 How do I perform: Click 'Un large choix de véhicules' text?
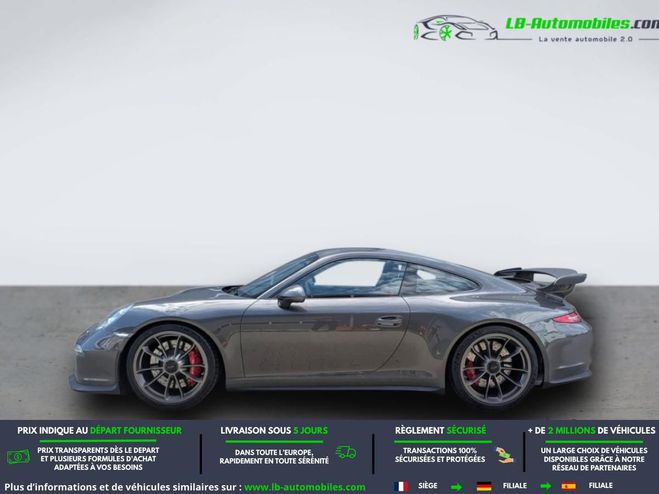pyautogui.click(x=594, y=450)
